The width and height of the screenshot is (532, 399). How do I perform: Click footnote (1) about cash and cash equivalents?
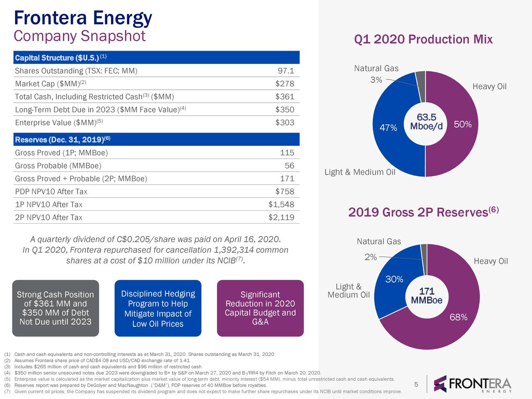coord(139,354)
